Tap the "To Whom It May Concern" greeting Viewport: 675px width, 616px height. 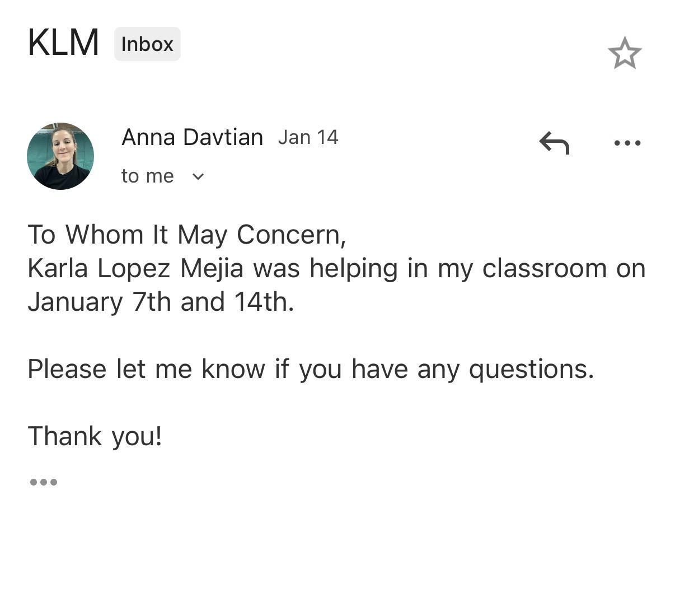pyautogui.click(x=187, y=235)
